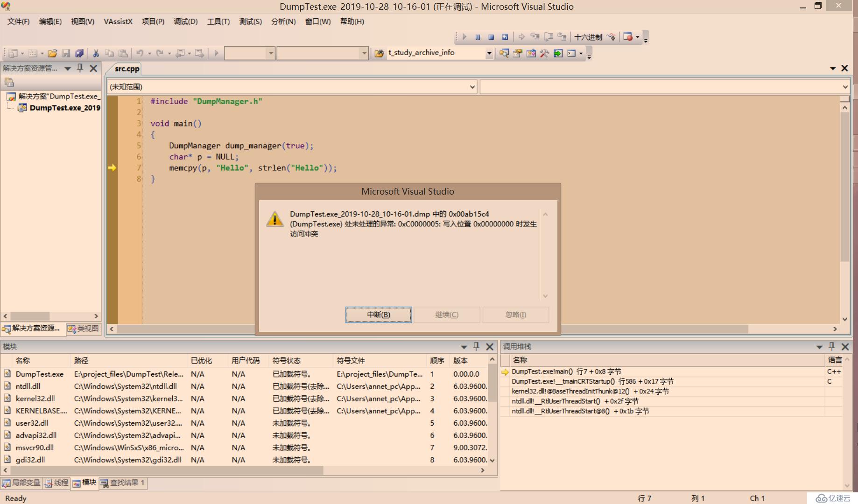Image resolution: width=858 pixels, height=504 pixels.
Task: Open the solution platform dropdown
Action: (x=364, y=53)
